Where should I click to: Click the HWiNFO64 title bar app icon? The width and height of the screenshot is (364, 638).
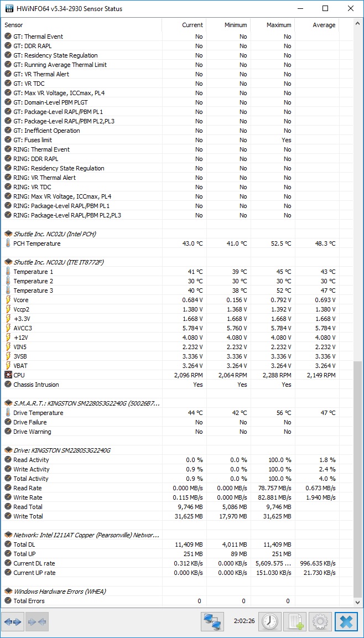point(8,8)
